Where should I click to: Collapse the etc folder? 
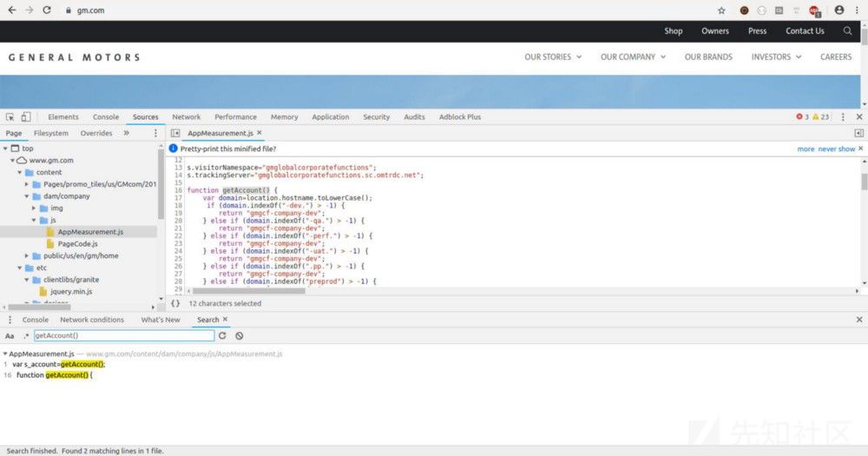(x=19, y=268)
